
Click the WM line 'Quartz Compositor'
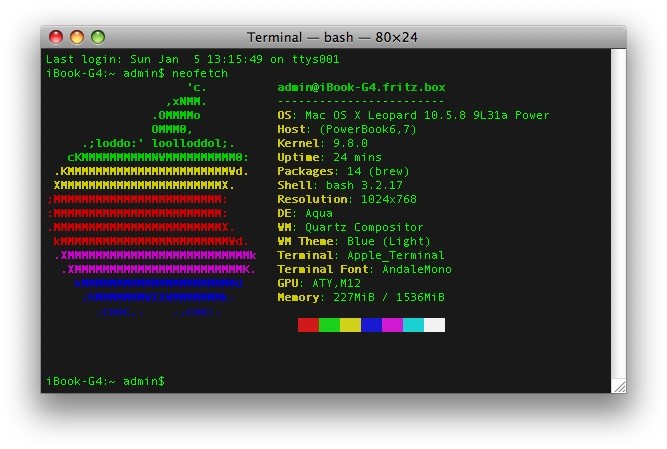(350, 227)
